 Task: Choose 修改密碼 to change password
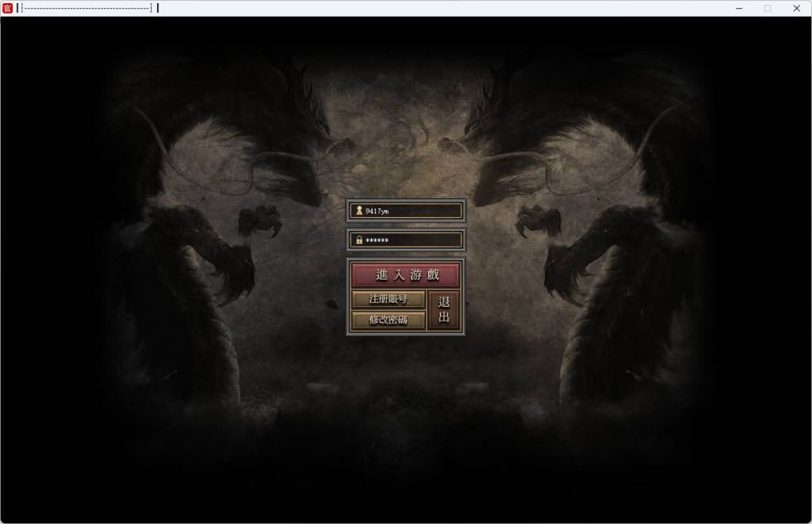[x=388, y=320]
